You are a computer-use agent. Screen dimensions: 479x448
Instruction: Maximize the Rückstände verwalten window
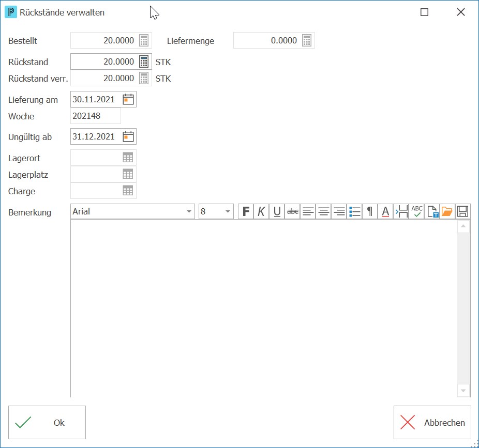pyautogui.click(x=424, y=12)
